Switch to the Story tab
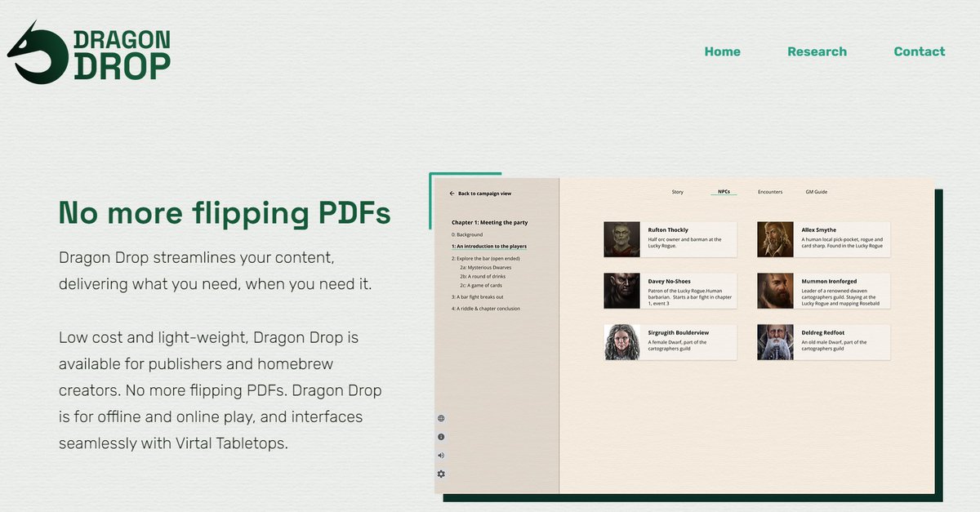The image size is (980, 512). (677, 192)
